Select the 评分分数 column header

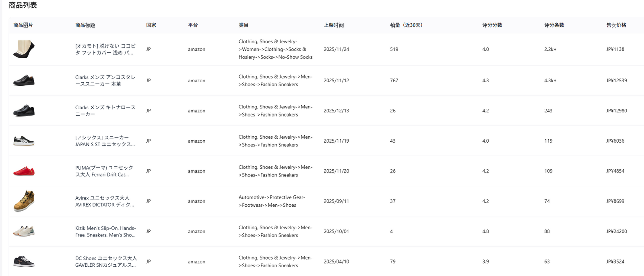[x=492, y=25]
